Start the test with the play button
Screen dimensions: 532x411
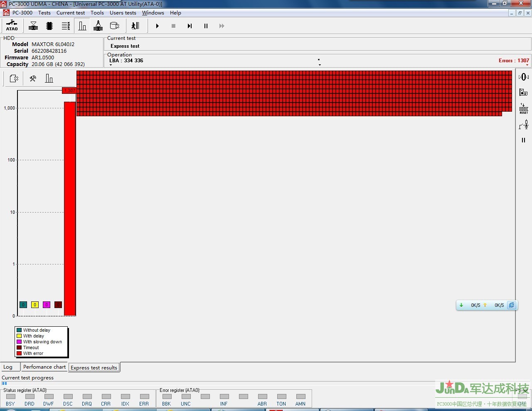[157, 26]
